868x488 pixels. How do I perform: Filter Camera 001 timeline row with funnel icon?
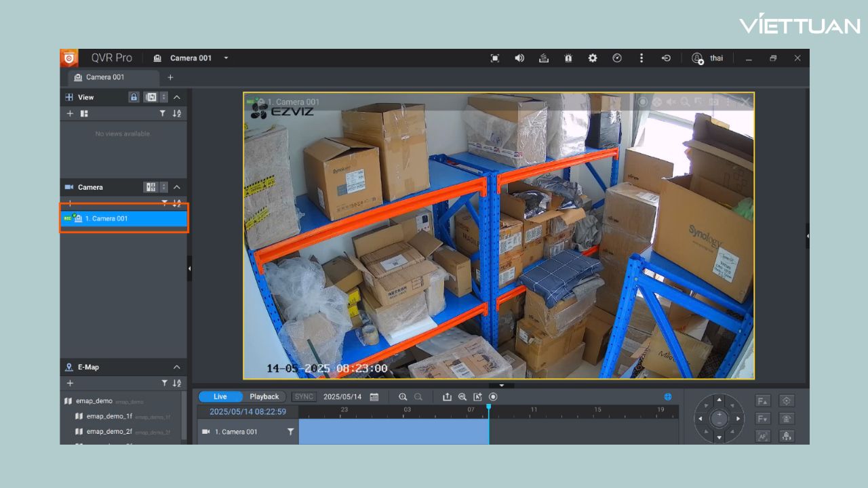pos(290,432)
